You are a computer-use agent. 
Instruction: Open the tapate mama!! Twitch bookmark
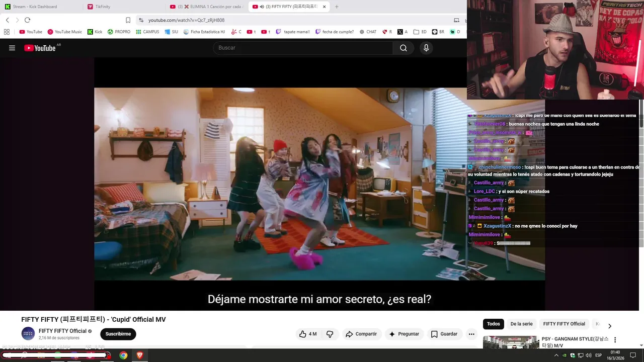click(293, 32)
